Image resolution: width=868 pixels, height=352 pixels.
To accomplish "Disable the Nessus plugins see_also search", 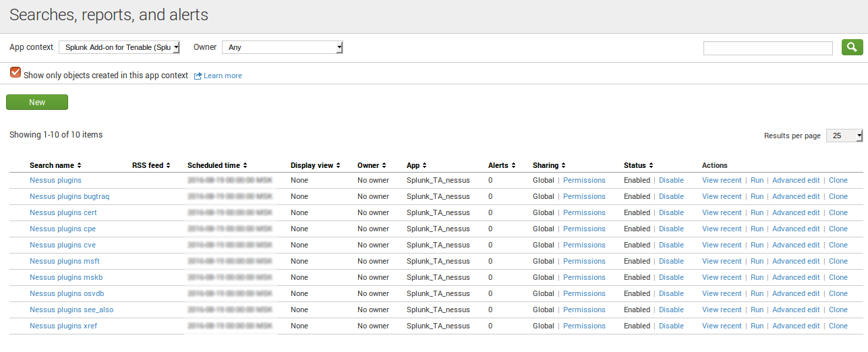I will pos(671,310).
